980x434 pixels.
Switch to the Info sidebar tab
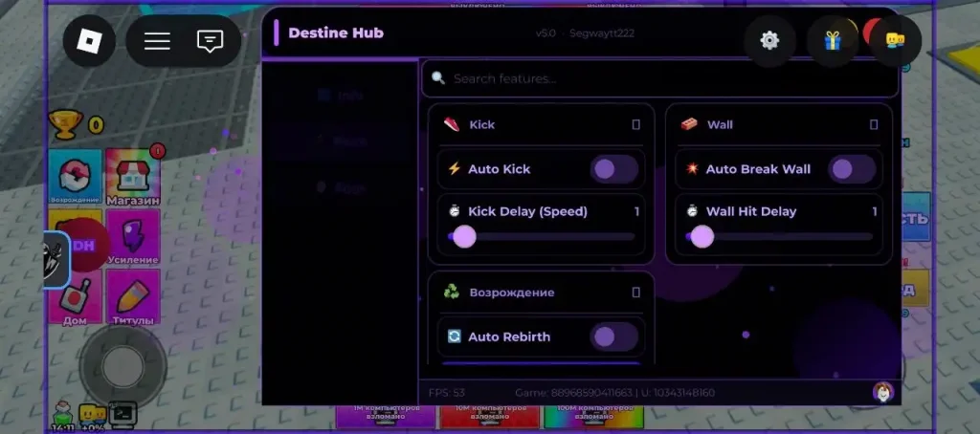pyautogui.click(x=341, y=96)
